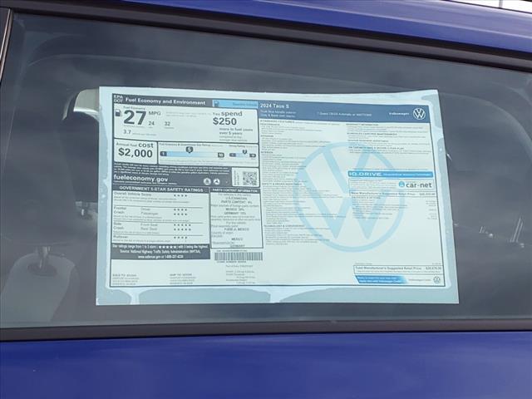Select the 2024 Taos S title
Image resolution: width=532 pixels, height=399 pixels.
pos(274,106)
